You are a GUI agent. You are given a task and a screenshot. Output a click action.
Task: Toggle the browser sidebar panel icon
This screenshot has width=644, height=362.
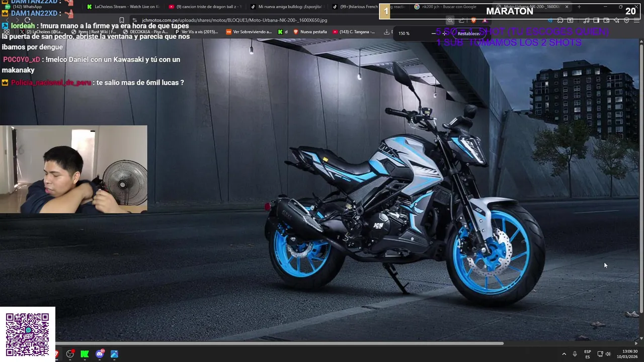pos(596,21)
